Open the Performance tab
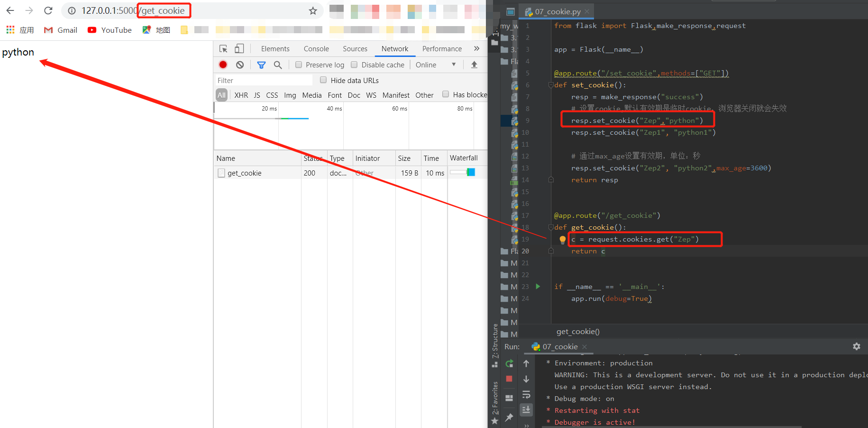The width and height of the screenshot is (868, 428). 442,48
